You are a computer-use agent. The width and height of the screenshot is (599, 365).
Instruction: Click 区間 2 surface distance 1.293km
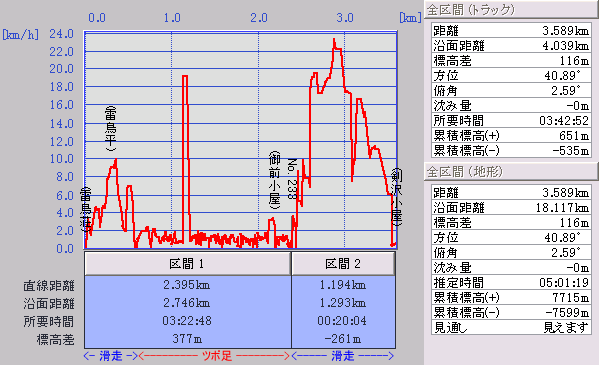[343, 303]
